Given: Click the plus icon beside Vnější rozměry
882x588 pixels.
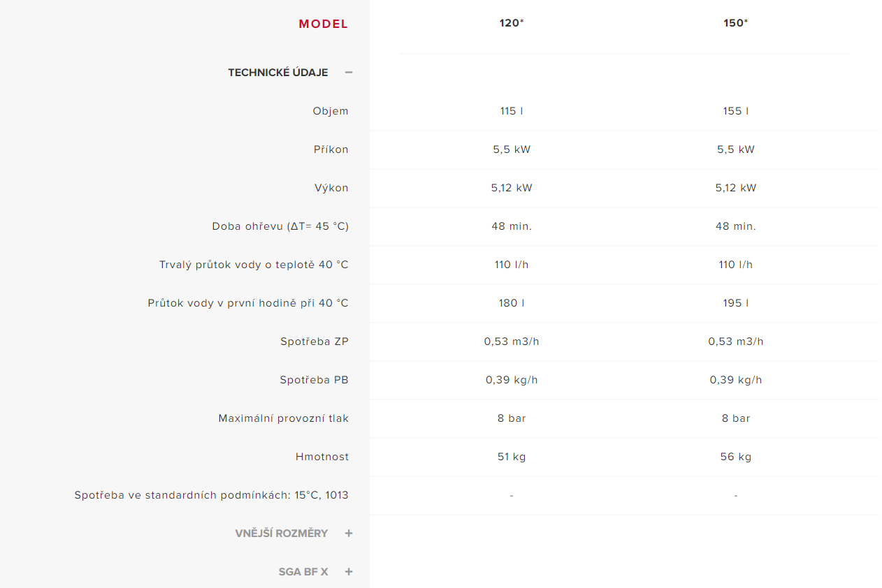Looking at the screenshot, I should point(349,534).
